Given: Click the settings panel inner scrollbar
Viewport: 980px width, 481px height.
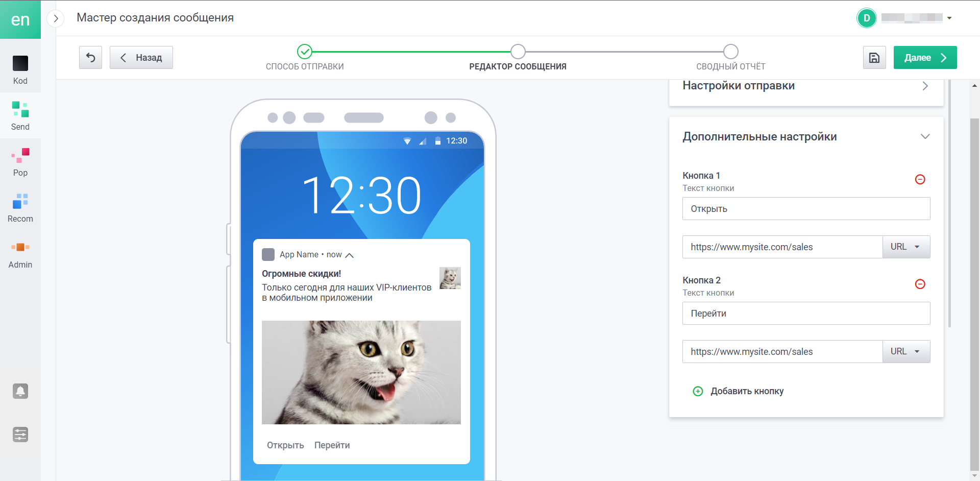Looking at the screenshot, I should coord(949,203).
